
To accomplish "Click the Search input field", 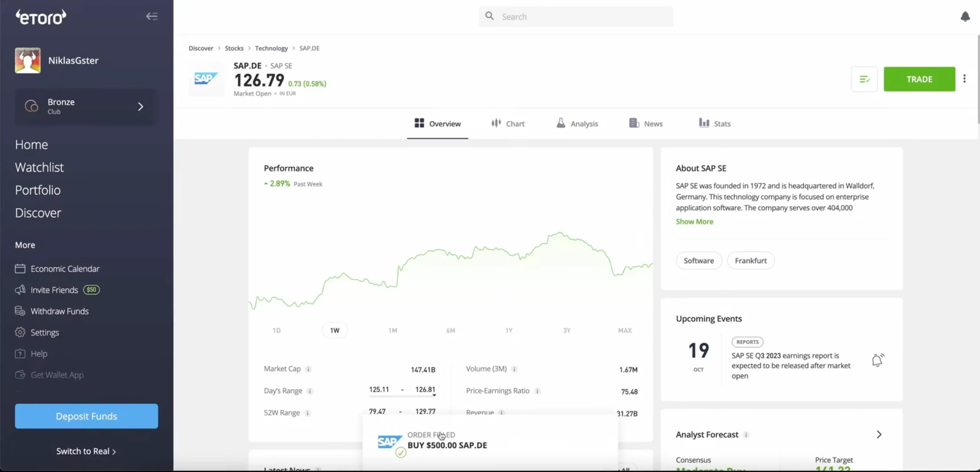I will 576,16.
